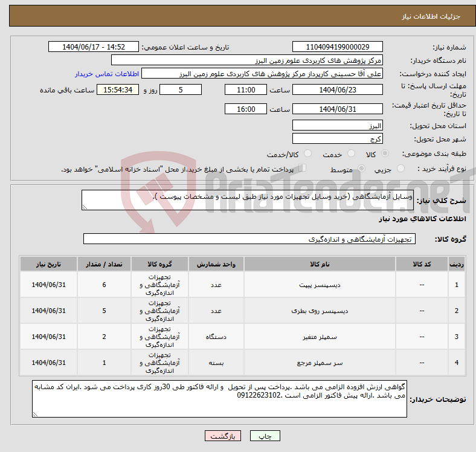Click the شماره نیاز number field
This screenshot has height=452, width=476.
click(337, 47)
